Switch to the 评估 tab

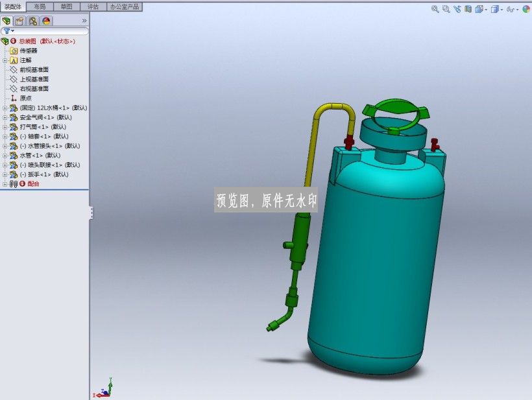(x=93, y=6)
